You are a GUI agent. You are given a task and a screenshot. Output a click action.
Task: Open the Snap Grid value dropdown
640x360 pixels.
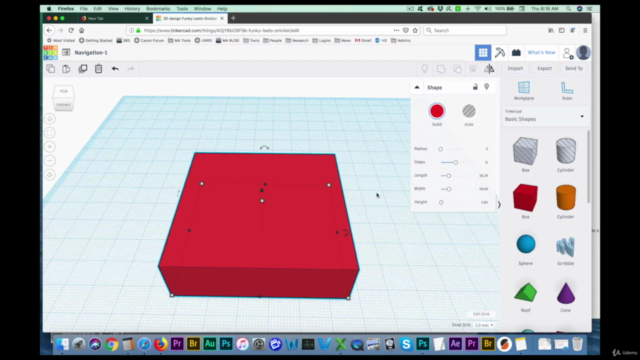coord(484,325)
